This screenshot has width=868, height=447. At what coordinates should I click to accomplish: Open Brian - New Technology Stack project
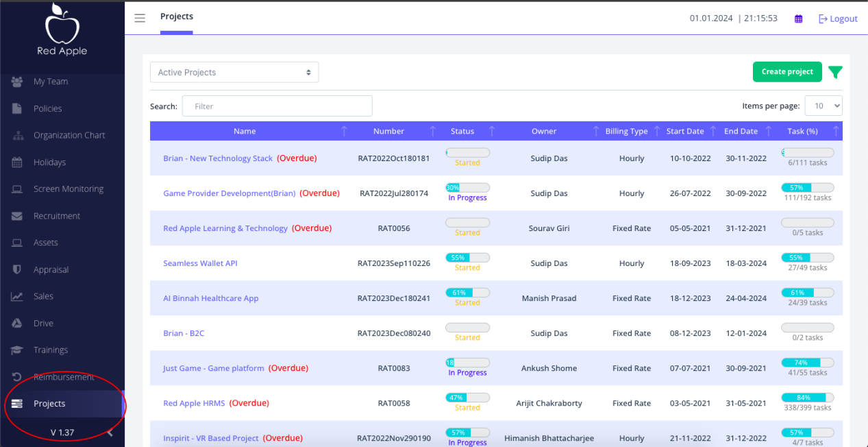coord(218,158)
